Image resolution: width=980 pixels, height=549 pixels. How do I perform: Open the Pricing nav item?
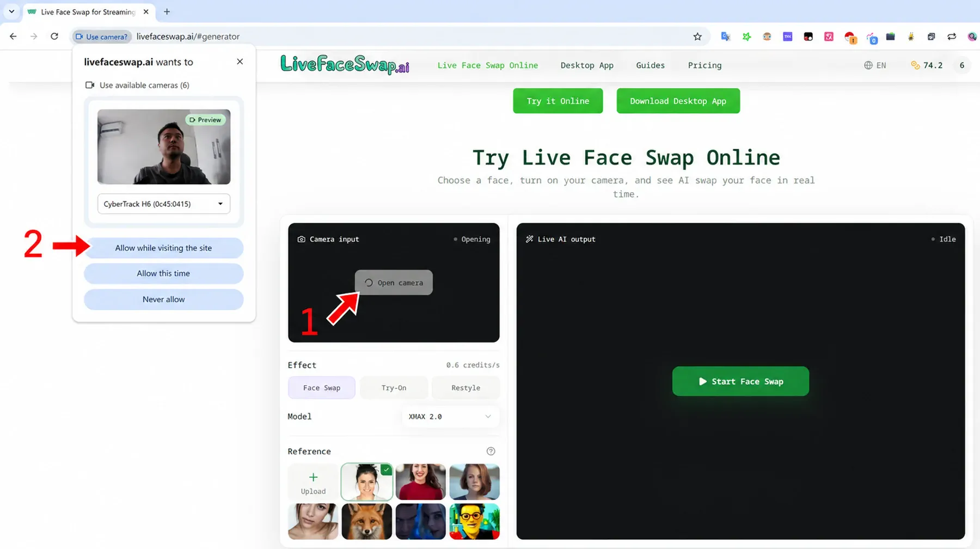coord(705,65)
